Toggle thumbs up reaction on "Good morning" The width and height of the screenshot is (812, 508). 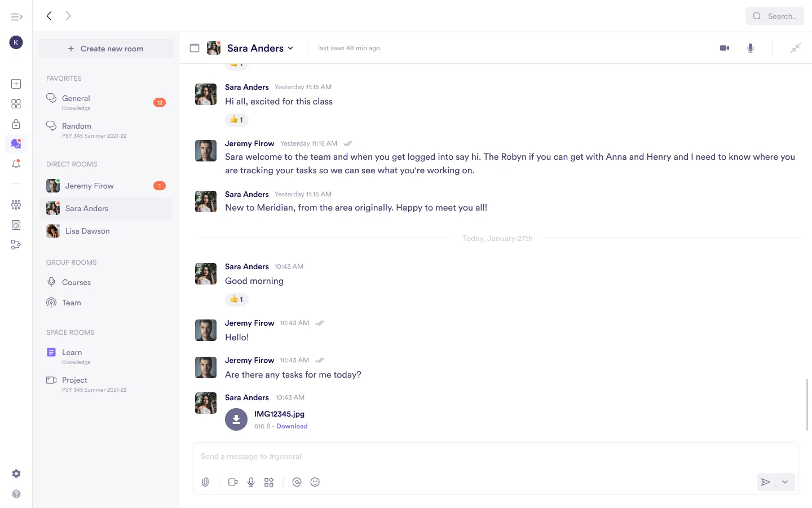237,299
